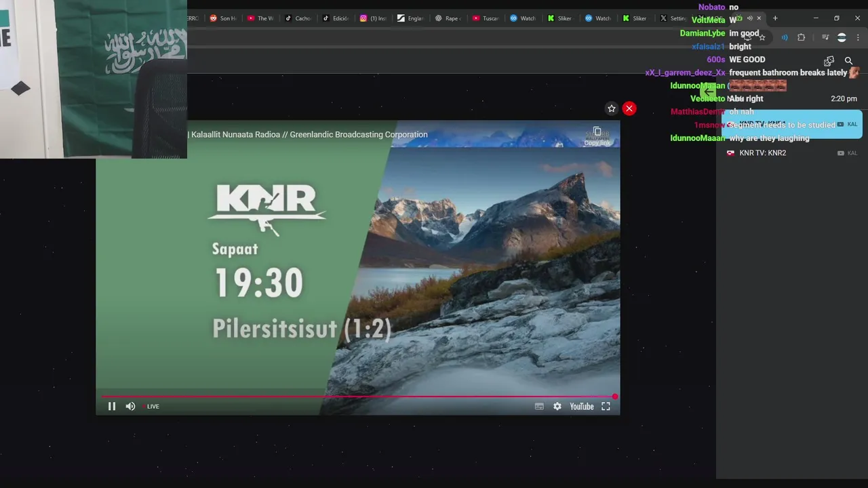Switch to the TikTok "Cacho" tab
Viewport: 868px width, 488px height.
point(298,18)
